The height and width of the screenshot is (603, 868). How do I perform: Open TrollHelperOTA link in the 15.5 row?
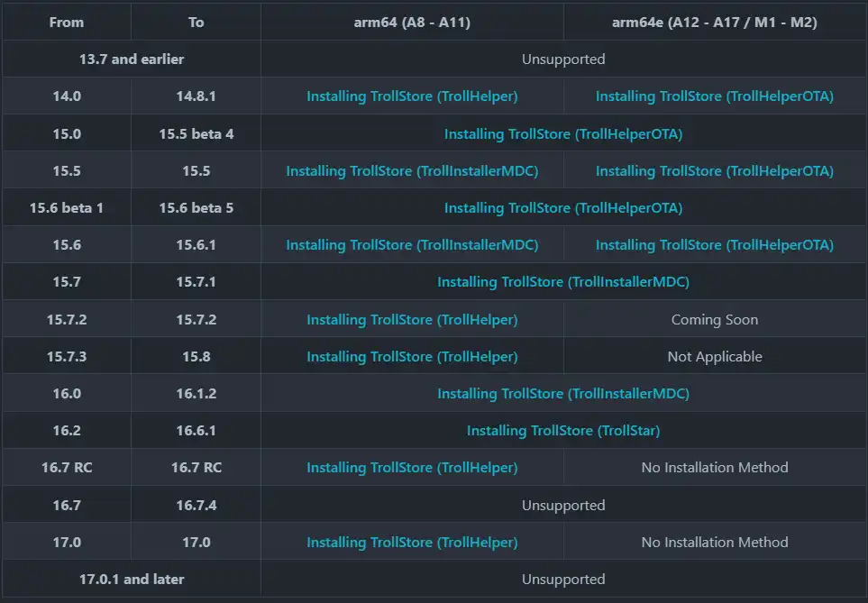point(714,171)
